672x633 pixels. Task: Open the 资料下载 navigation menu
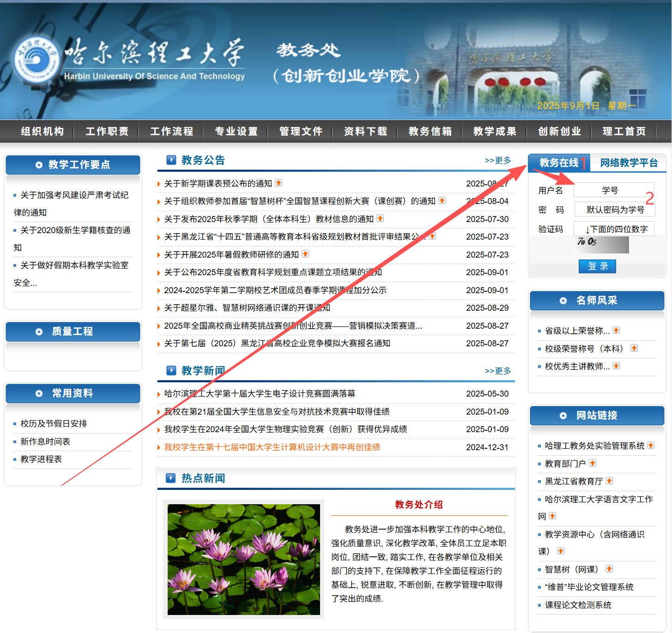[x=365, y=132]
